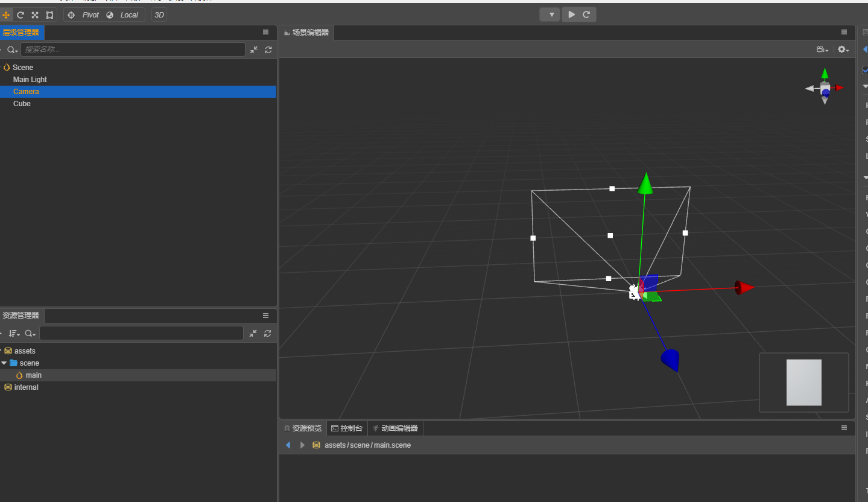Image resolution: width=868 pixels, height=502 pixels.
Task: Navigate forward in asset preview
Action: click(x=302, y=445)
